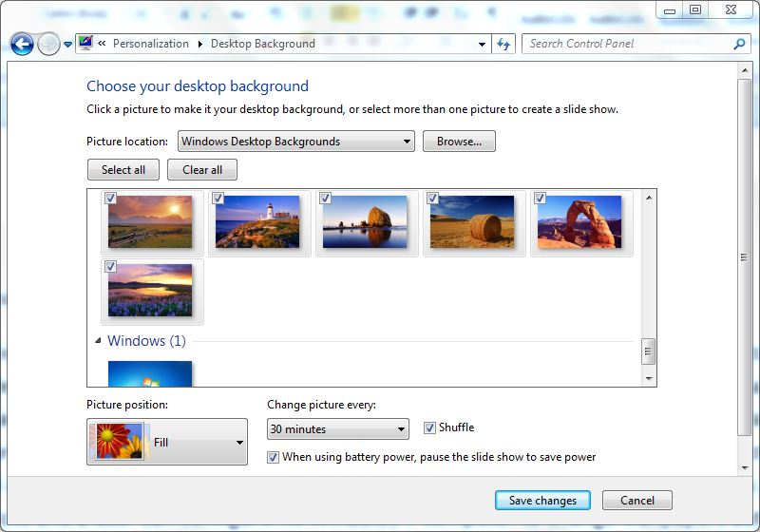Go to Personalization in the breadcrumb
The width and height of the screenshot is (760, 532).
[150, 44]
